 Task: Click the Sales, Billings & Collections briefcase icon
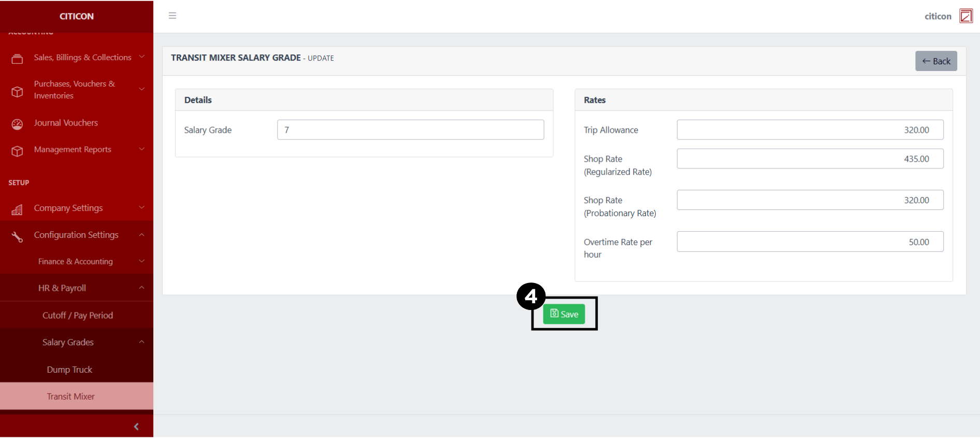coord(17,59)
